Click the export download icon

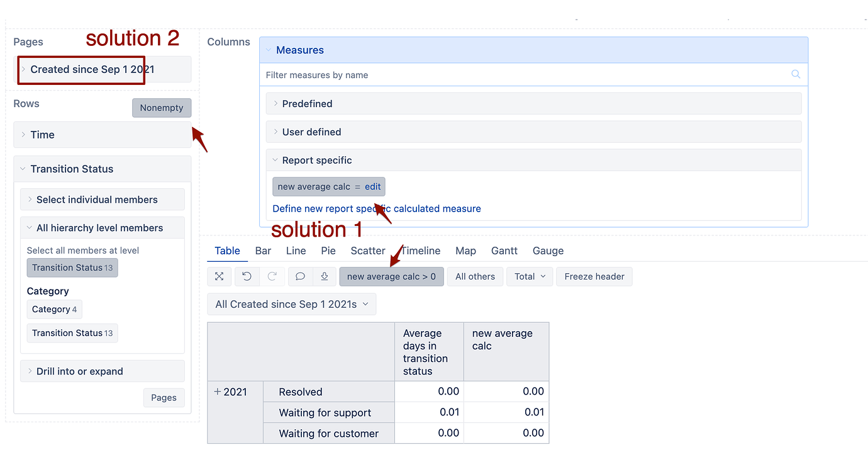click(x=324, y=276)
